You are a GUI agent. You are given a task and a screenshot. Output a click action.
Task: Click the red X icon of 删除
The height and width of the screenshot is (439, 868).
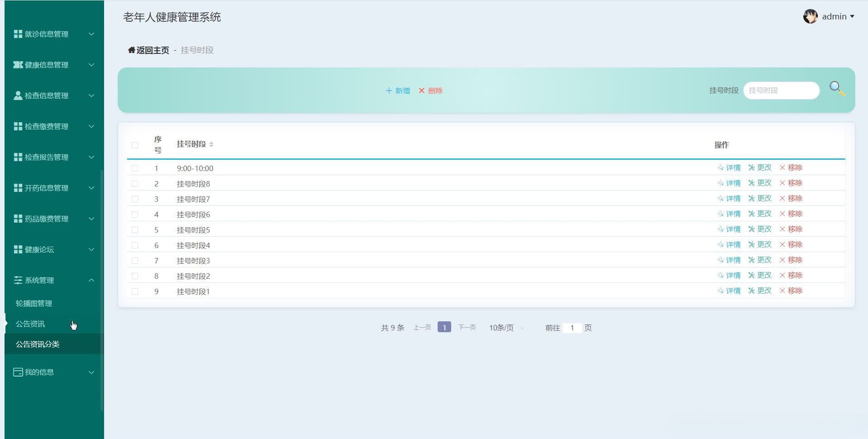422,91
